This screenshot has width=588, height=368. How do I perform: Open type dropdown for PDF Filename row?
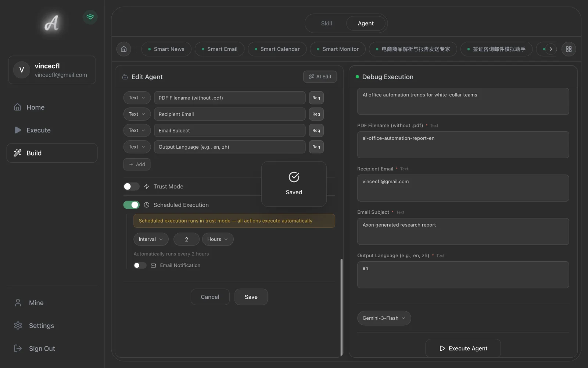pyautogui.click(x=137, y=98)
